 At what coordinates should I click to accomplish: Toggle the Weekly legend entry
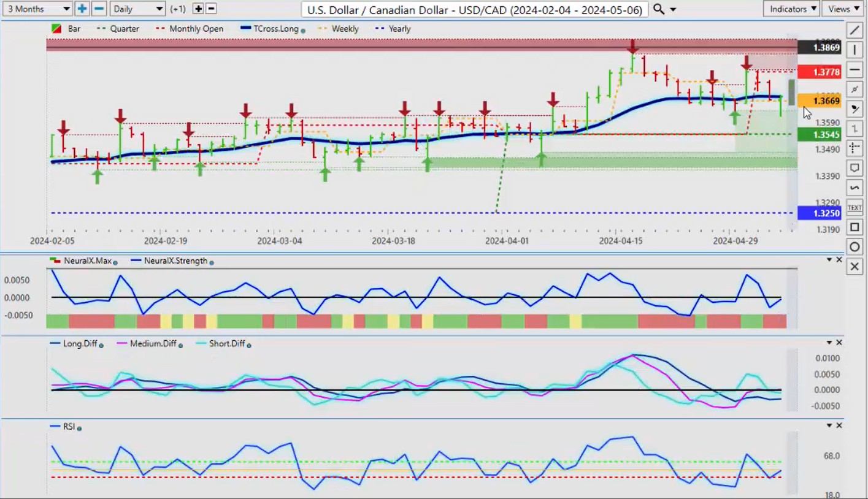[x=338, y=29]
